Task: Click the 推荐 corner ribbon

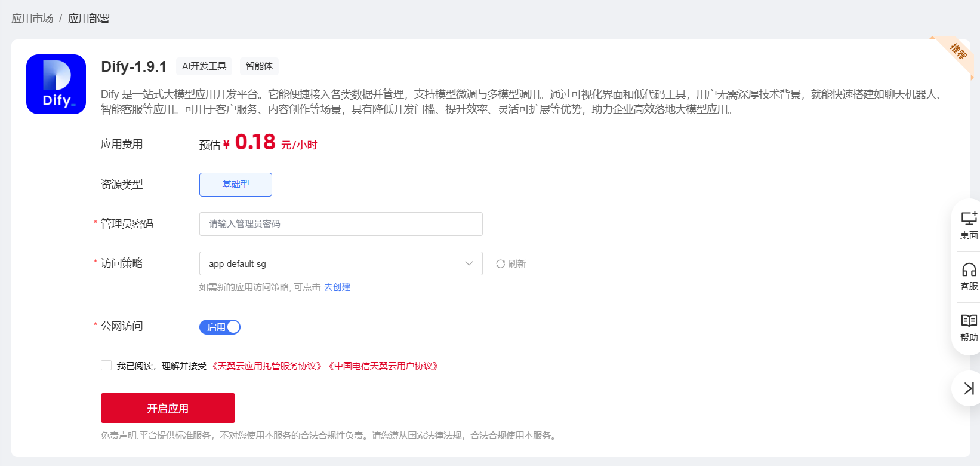Action: (x=957, y=52)
